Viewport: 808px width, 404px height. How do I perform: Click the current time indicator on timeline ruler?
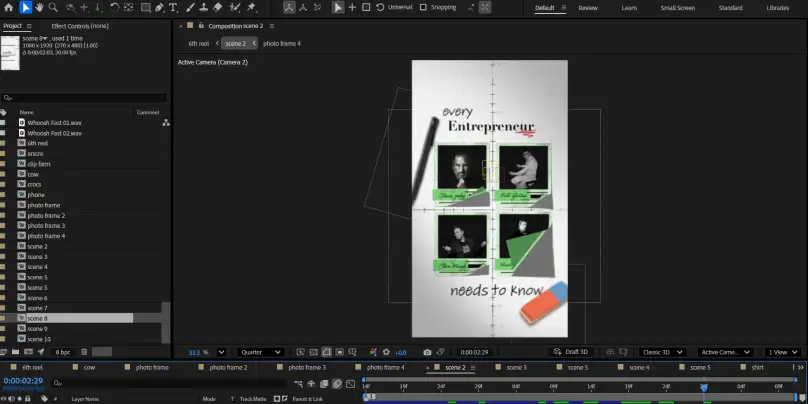tap(703, 385)
